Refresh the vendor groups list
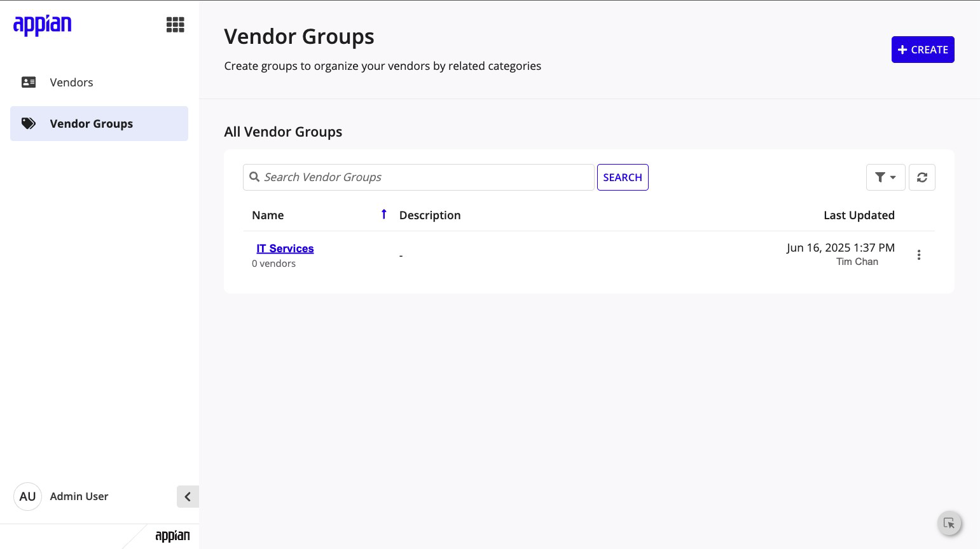This screenshot has height=549, width=980. coord(922,177)
